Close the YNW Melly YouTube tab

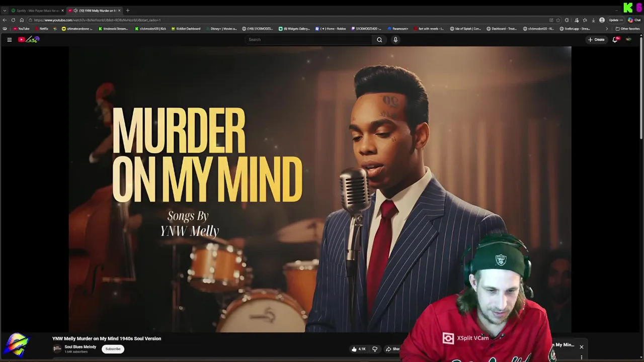119,11
